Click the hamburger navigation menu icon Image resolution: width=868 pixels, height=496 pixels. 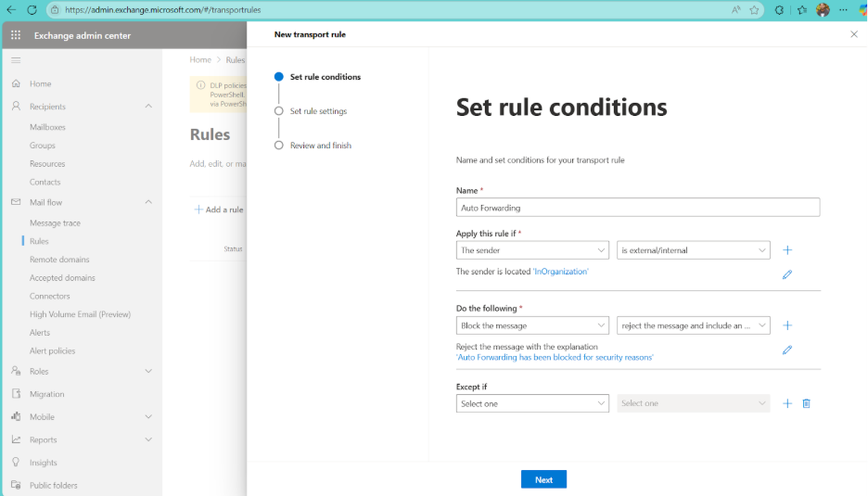pyautogui.click(x=16, y=59)
